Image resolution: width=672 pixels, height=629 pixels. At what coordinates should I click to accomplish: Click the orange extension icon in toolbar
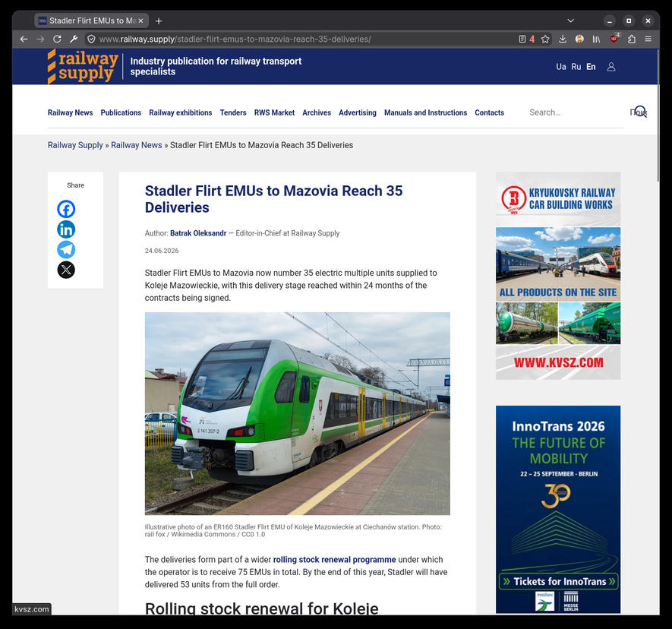[579, 39]
